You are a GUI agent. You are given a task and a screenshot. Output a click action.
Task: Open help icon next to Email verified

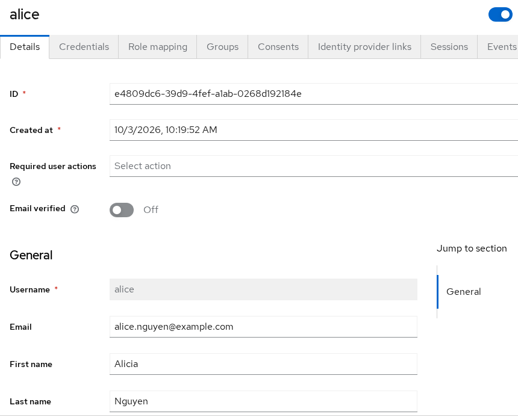[x=75, y=209]
